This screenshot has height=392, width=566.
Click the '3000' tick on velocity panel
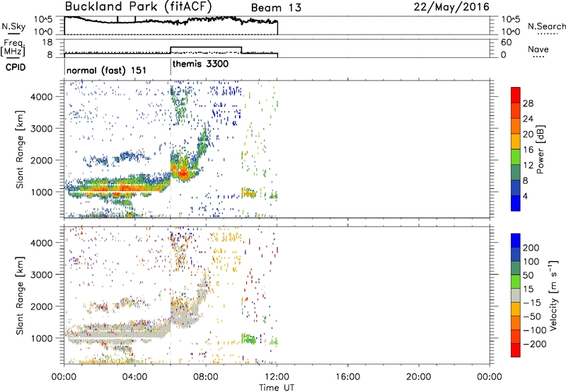[42, 275]
